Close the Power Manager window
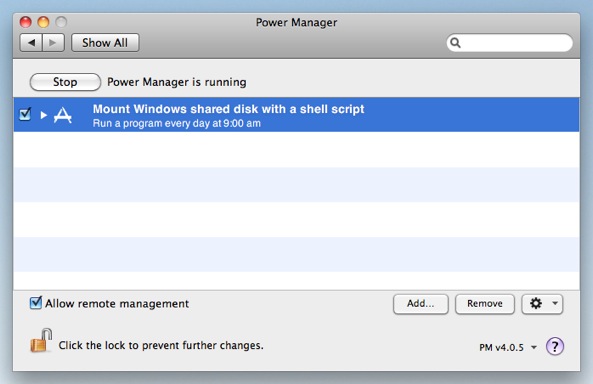This screenshot has width=593, height=384. pyautogui.click(x=25, y=22)
